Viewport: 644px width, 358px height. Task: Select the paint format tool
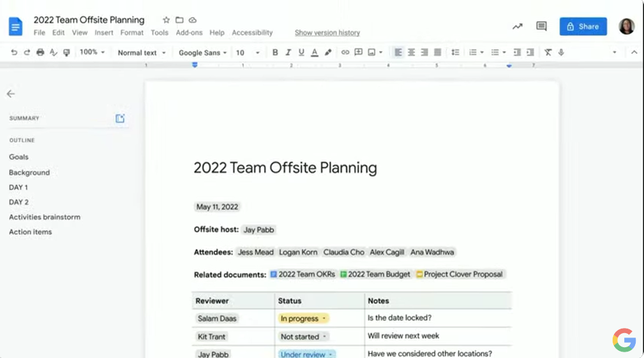coord(66,52)
